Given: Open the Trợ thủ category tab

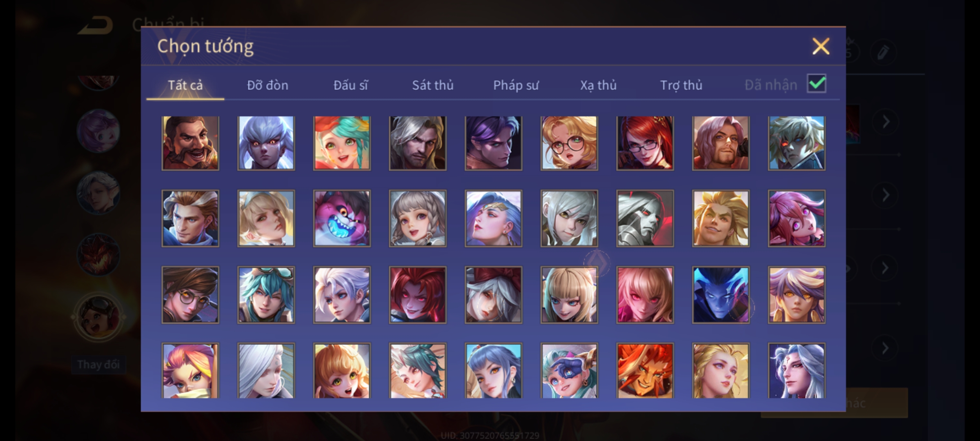Looking at the screenshot, I should click(x=682, y=85).
